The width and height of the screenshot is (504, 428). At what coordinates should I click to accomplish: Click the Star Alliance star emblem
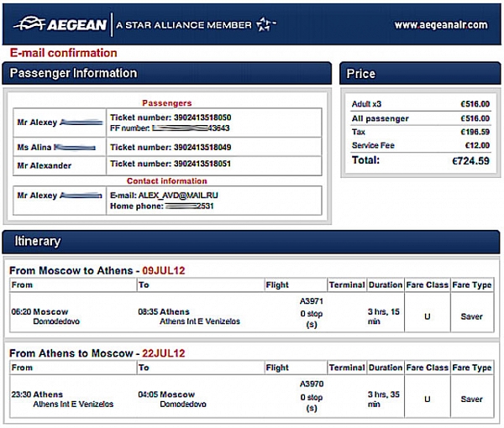point(265,23)
